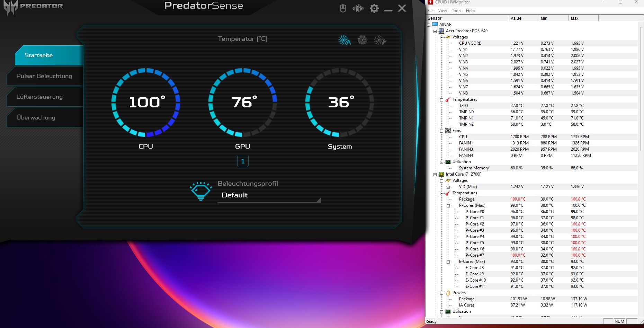Collapse the Acer Voltages group
Viewport: 644px width, 328px height.
click(442, 37)
